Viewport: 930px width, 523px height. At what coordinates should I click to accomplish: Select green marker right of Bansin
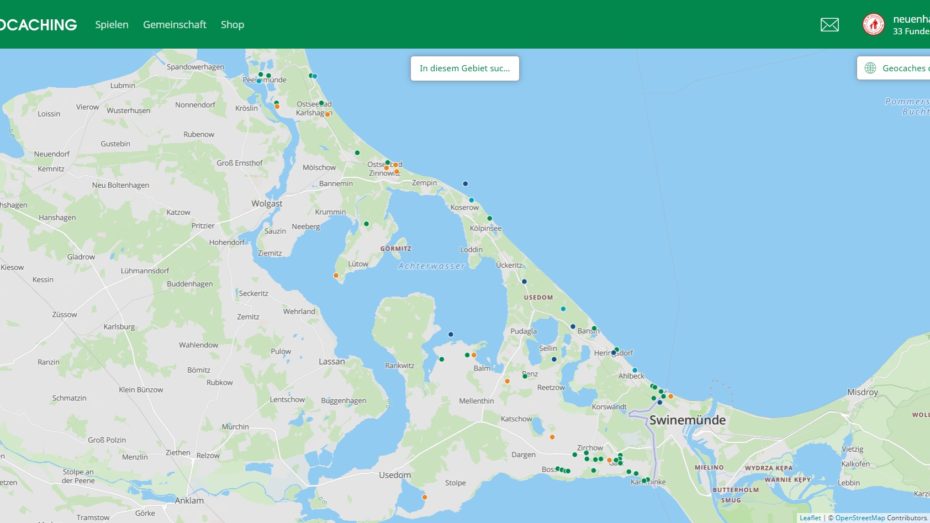[x=594, y=329]
